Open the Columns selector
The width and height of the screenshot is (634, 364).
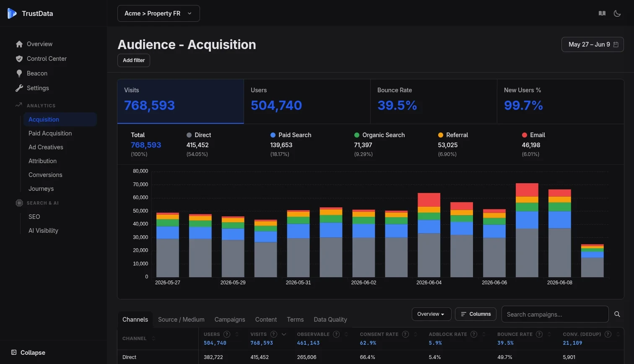475,314
